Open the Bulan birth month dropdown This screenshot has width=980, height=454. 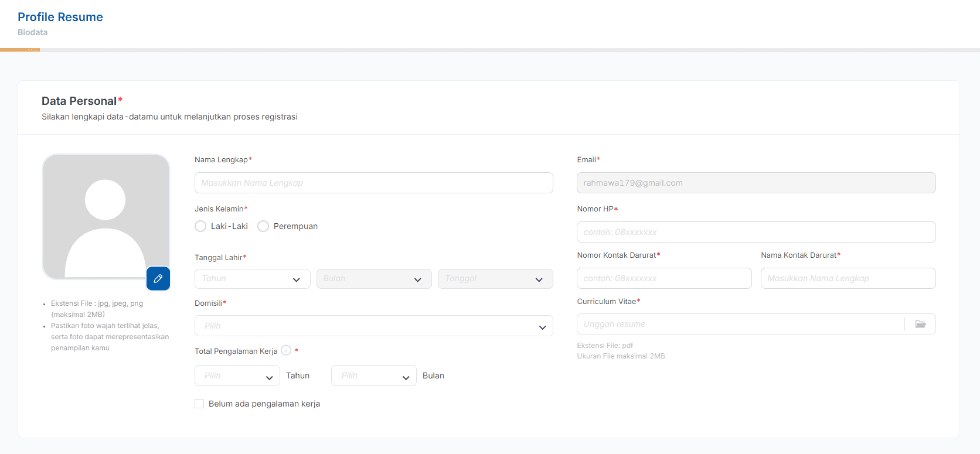point(373,279)
